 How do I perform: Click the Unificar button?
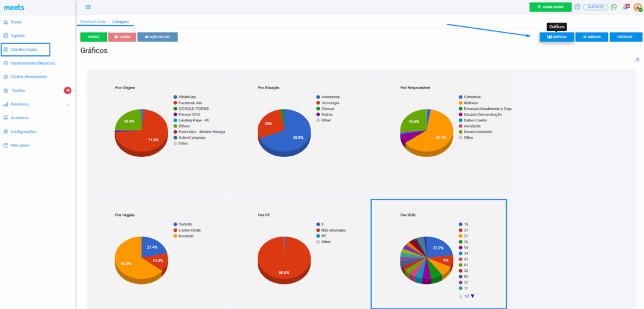[x=591, y=37]
